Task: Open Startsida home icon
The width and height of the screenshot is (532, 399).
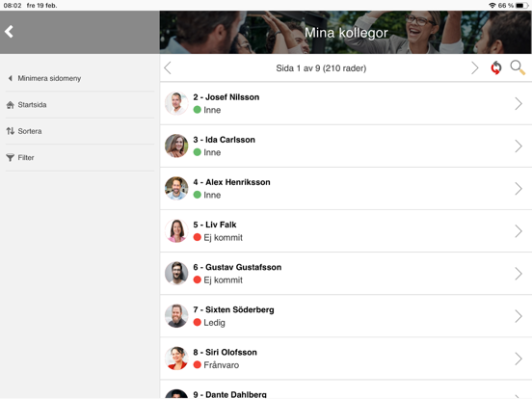Action: [x=11, y=105]
